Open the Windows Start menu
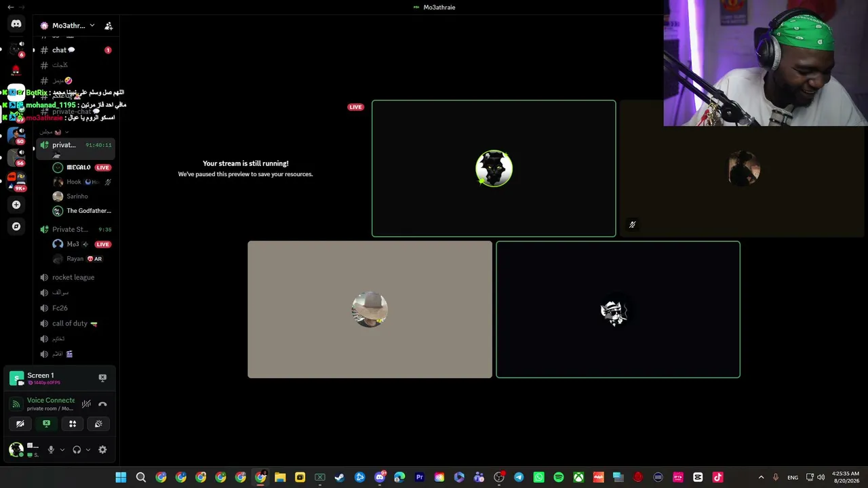 [x=121, y=477]
